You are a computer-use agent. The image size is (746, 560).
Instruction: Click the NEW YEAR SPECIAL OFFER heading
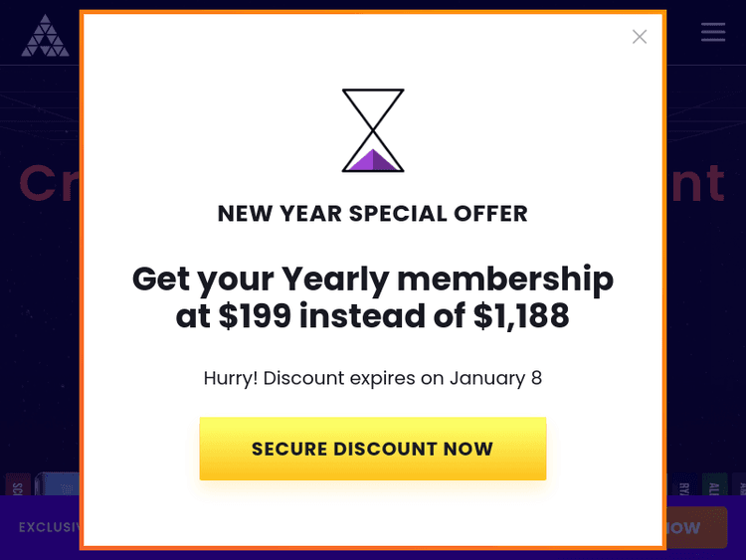[x=373, y=213]
